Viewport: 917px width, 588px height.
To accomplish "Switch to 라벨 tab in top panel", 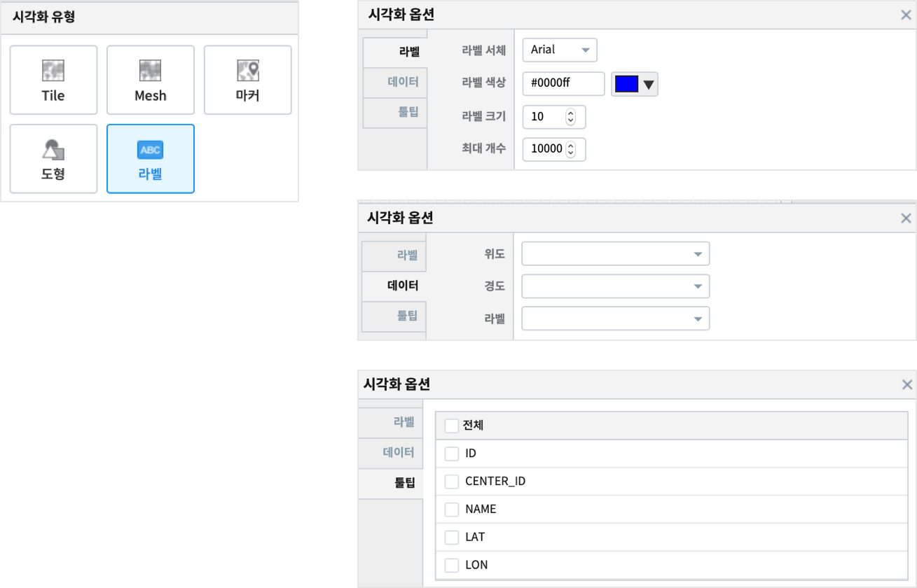I will pyautogui.click(x=395, y=51).
